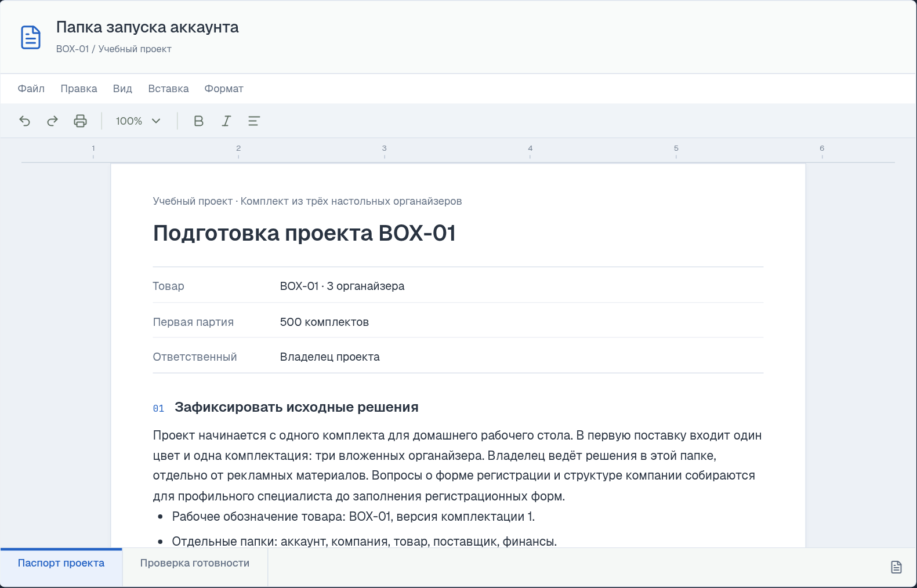Open the Вид menu
The height and width of the screenshot is (588, 917).
(x=122, y=89)
